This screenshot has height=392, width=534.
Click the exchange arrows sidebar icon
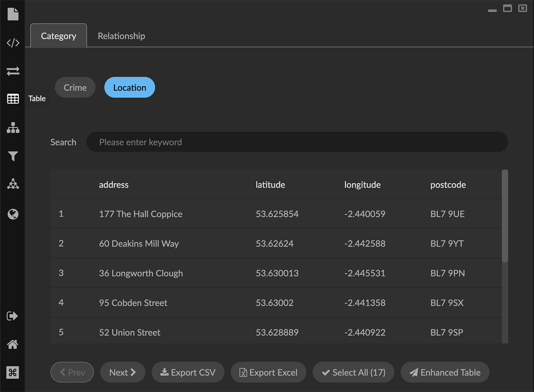(13, 71)
